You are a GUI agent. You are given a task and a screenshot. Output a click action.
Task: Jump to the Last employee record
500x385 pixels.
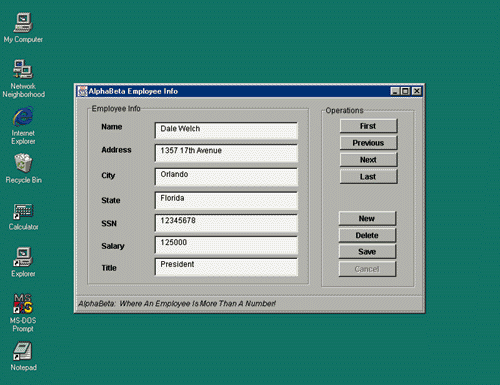368,177
